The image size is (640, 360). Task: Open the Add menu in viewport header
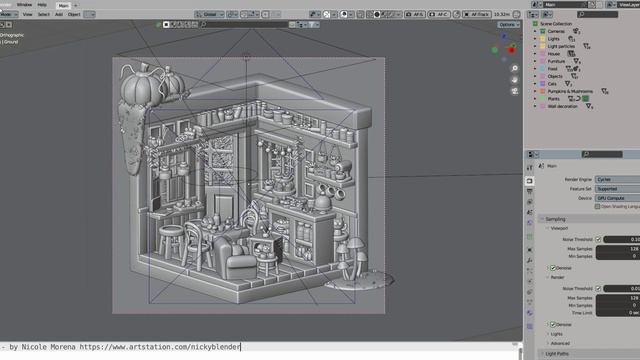(59, 14)
